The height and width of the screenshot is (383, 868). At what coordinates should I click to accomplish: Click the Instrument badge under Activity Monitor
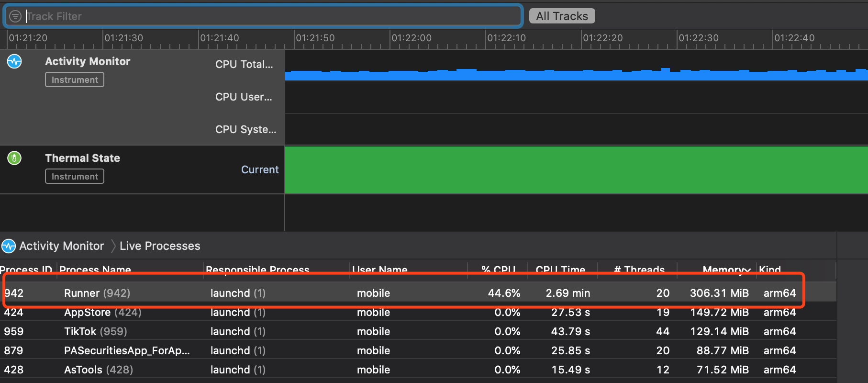(x=75, y=80)
